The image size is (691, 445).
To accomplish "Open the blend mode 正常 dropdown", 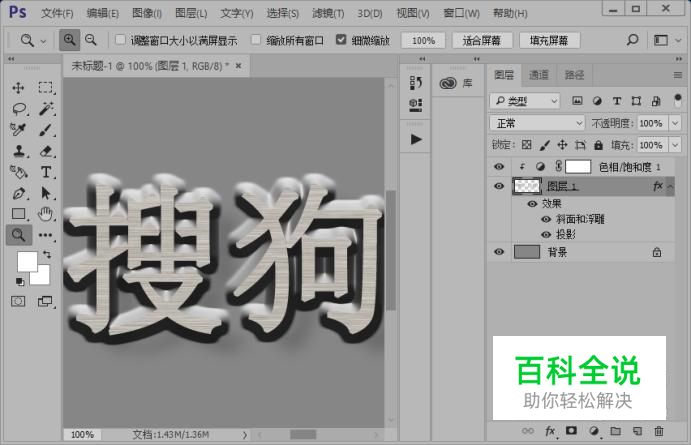I will 537,123.
